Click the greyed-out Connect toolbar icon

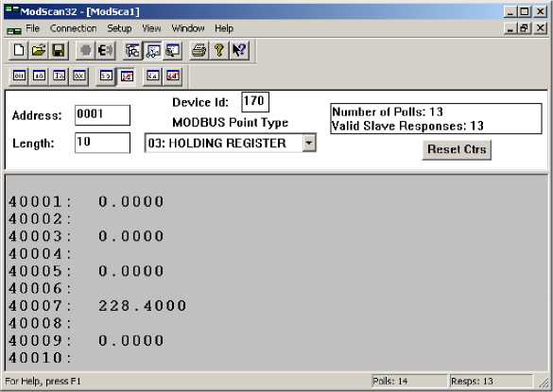[x=86, y=50]
